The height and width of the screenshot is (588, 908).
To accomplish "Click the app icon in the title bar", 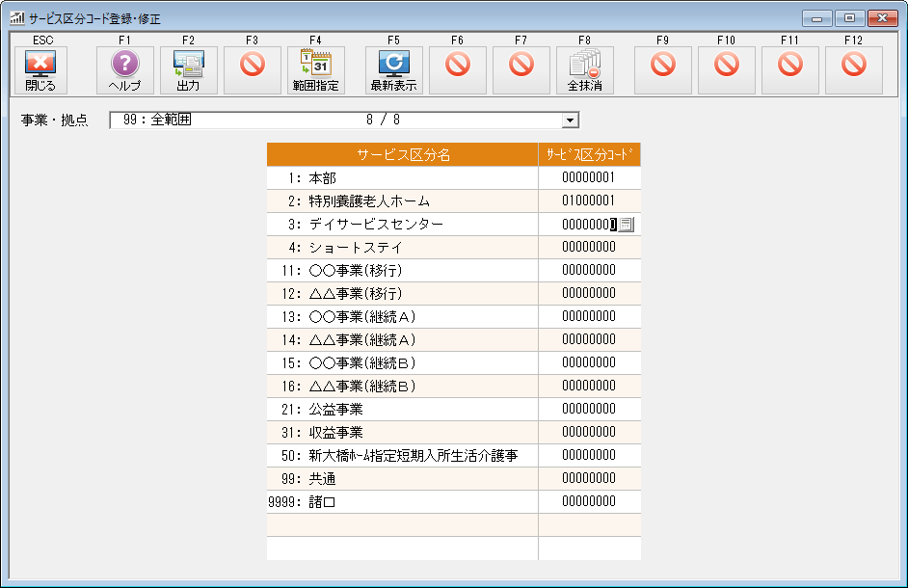I will [x=16, y=18].
